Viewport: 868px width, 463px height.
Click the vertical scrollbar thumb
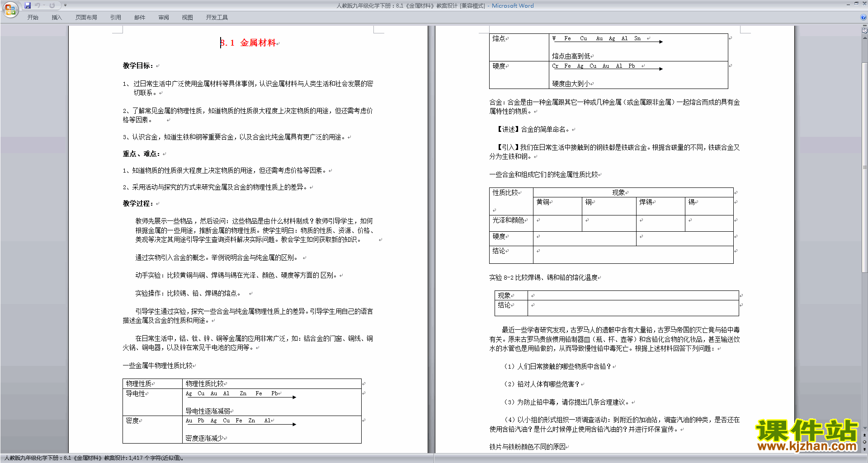tap(864, 167)
